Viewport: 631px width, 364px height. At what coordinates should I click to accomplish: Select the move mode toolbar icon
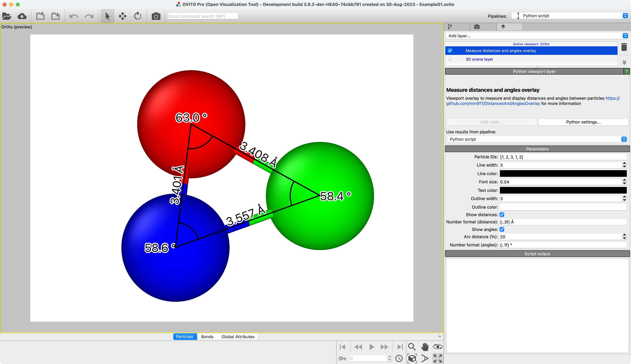(x=122, y=16)
